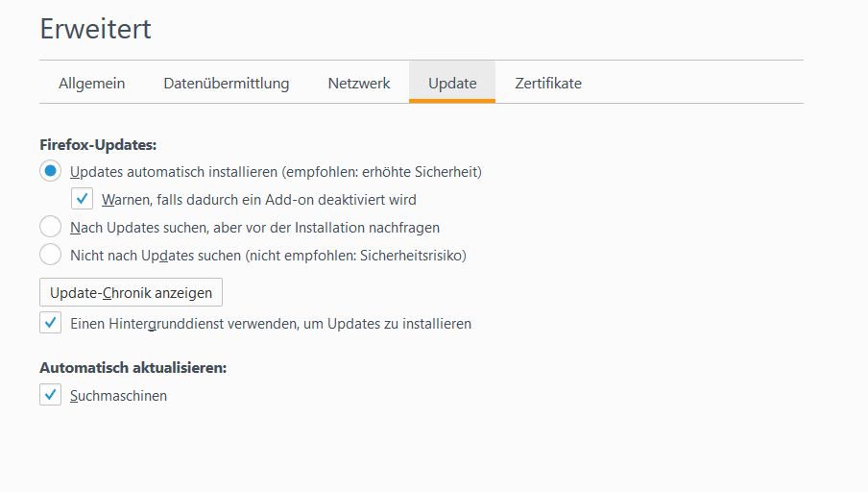The width and height of the screenshot is (868, 492).
Task: Switch to the Allgemein tab
Action: pyautogui.click(x=92, y=83)
